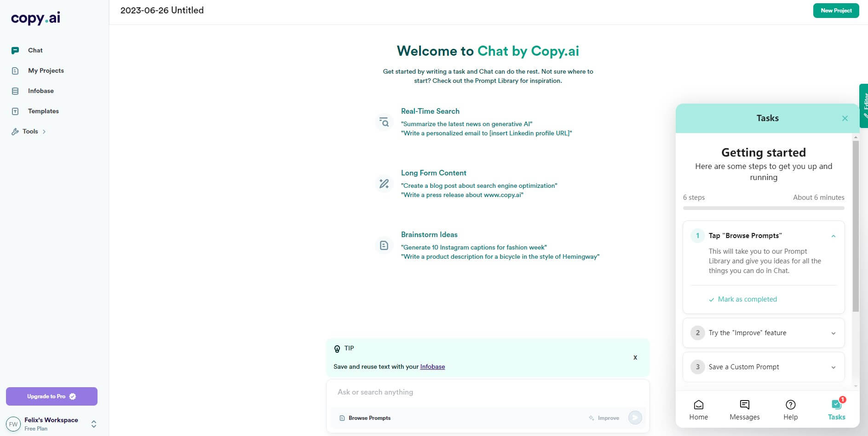Click the Tasks panel vertical scrollbar
Viewport: 868px width, 436px height.
point(856,226)
